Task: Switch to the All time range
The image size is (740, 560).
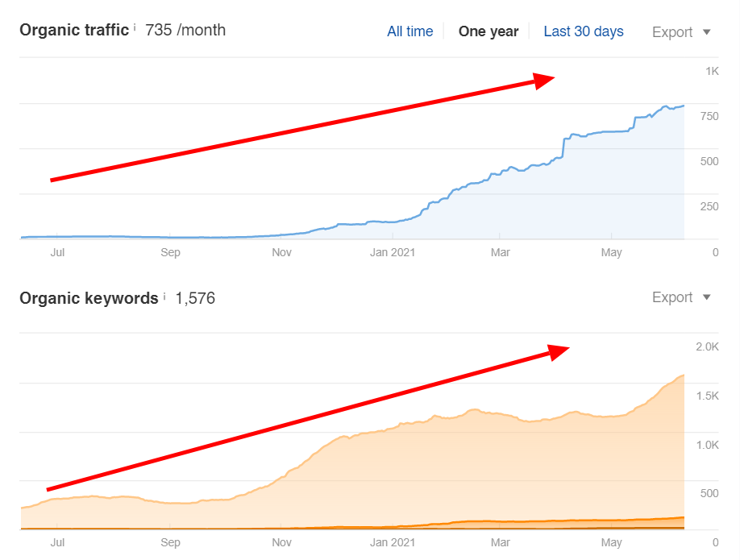Action: tap(409, 31)
